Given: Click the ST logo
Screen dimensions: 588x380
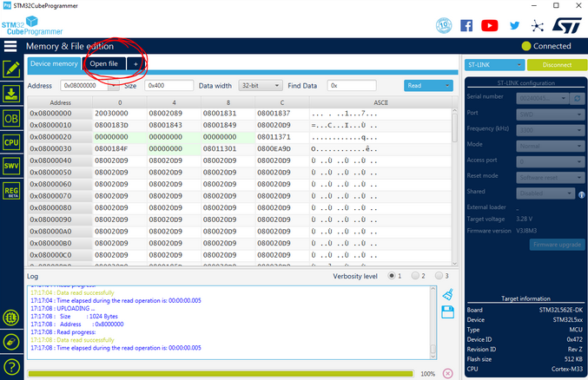Looking at the screenshot, I should click(x=566, y=25).
